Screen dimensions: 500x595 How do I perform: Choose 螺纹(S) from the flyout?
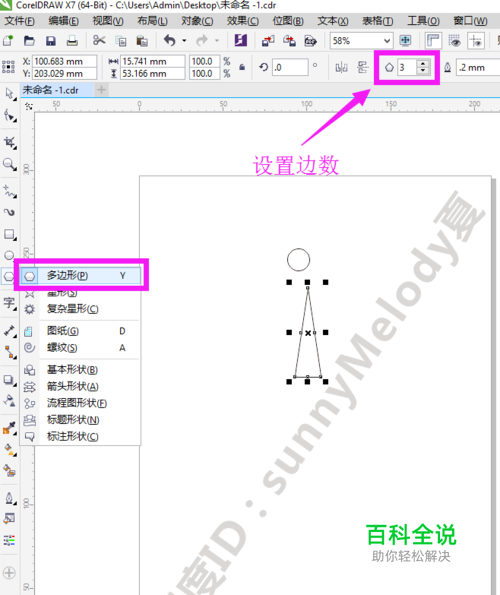(81, 348)
